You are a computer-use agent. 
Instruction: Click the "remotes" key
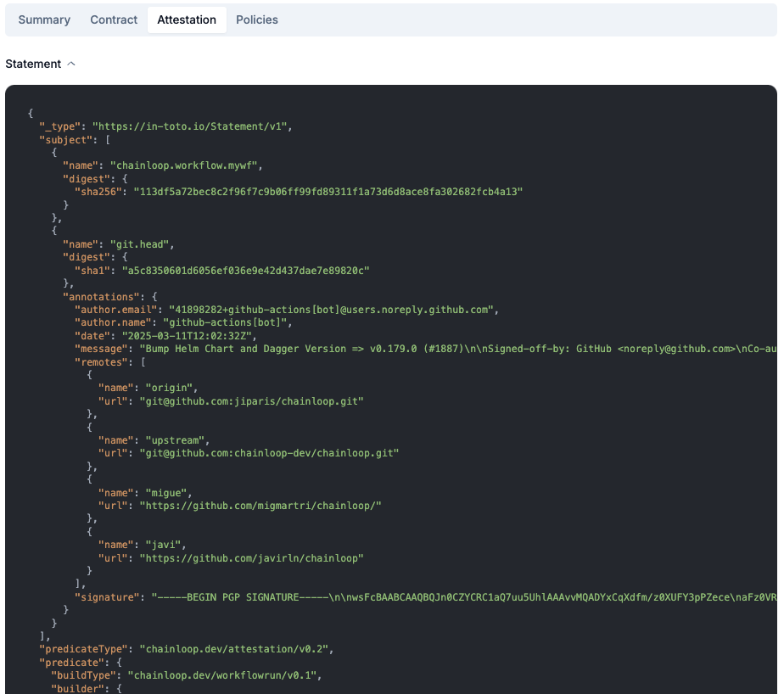pyautogui.click(x=101, y=362)
